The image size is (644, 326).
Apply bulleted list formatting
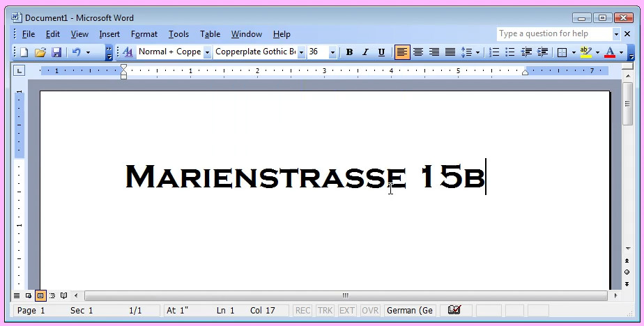click(510, 52)
